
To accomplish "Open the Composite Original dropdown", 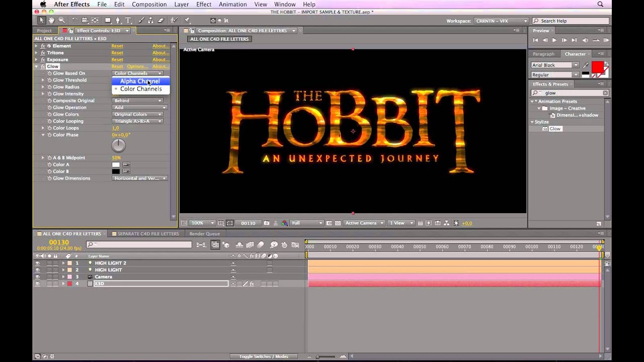I will tap(138, 101).
